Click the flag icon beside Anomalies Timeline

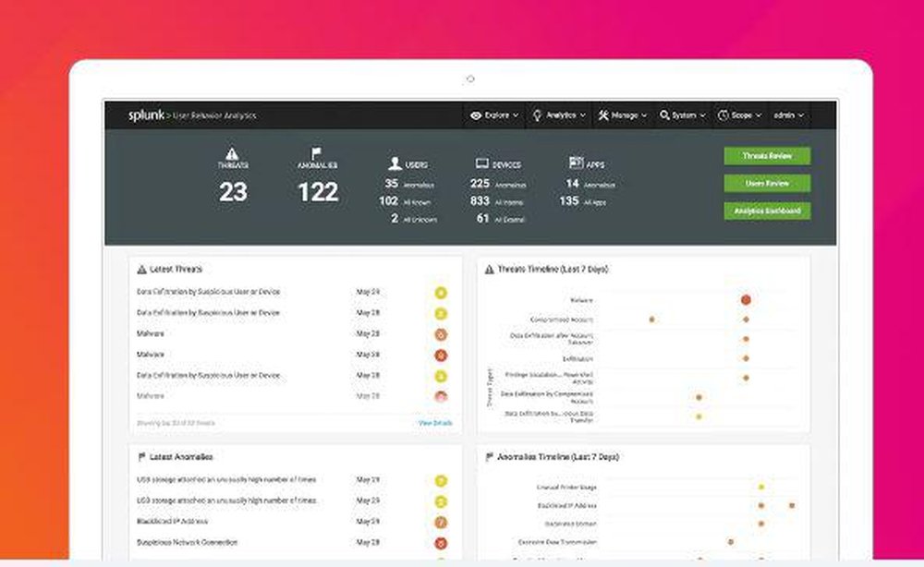pyautogui.click(x=489, y=457)
